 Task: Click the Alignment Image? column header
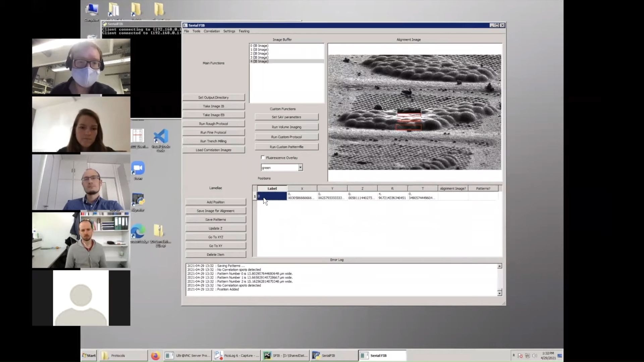point(453,188)
